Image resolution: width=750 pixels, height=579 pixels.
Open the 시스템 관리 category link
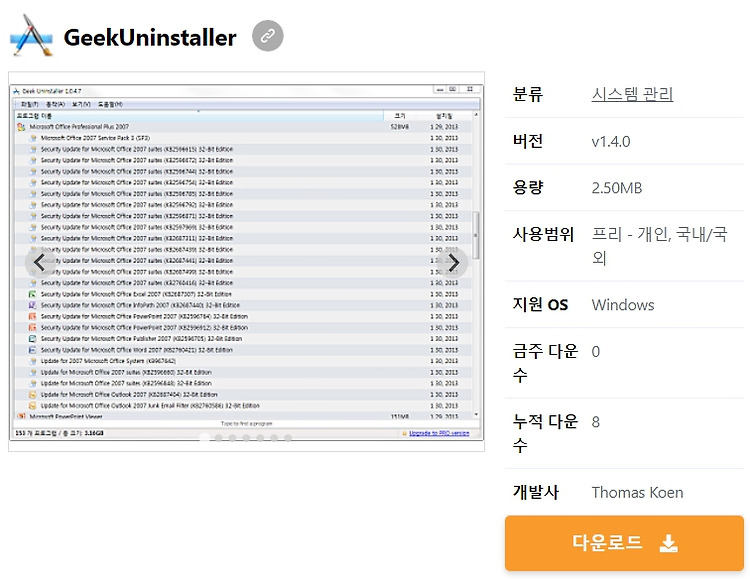(632, 94)
